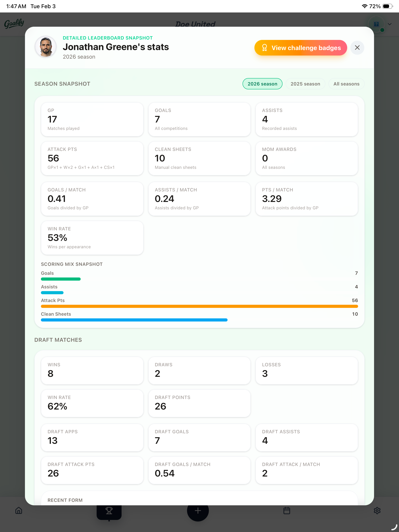Image resolution: width=399 pixels, height=532 pixels.
Task: Click the Draft Points 26 card
Action: coord(199,403)
